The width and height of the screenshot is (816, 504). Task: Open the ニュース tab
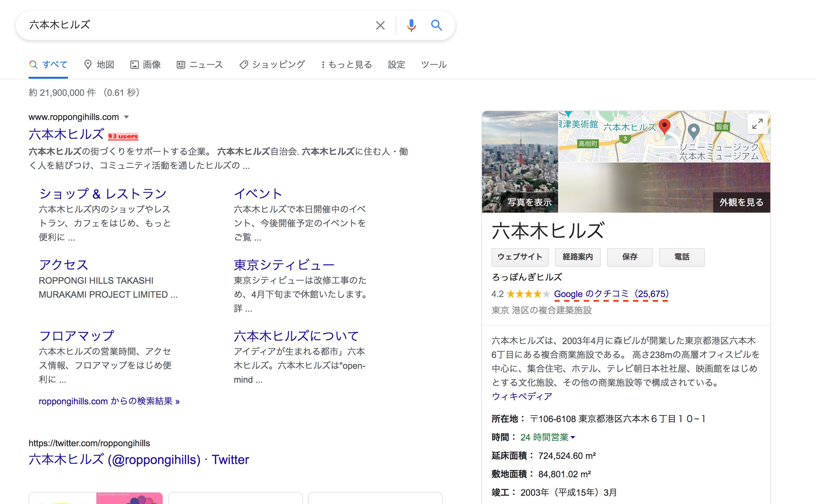(199, 65)
